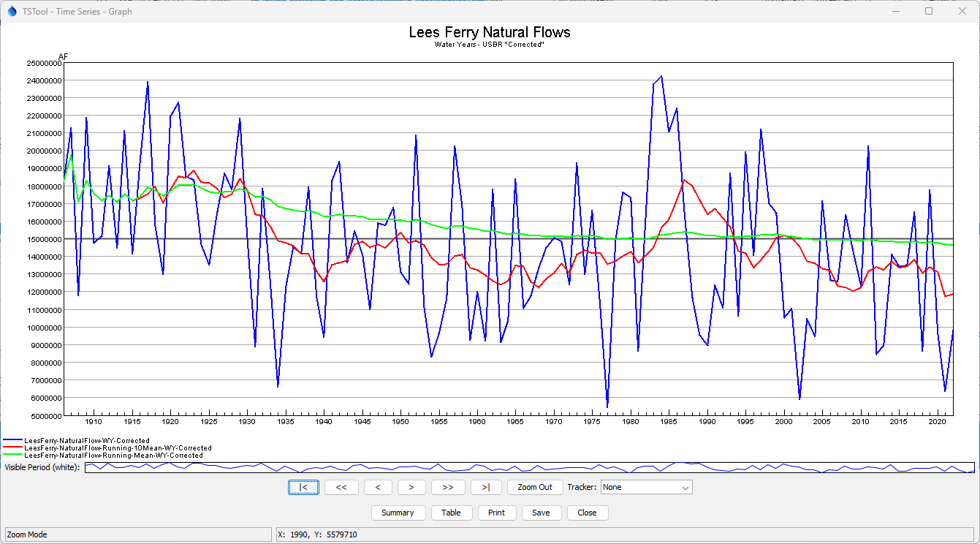This screenshot has height=544, width=980.
Task: Click the Visible Period overview strip
Action: [x=530, y=467]
